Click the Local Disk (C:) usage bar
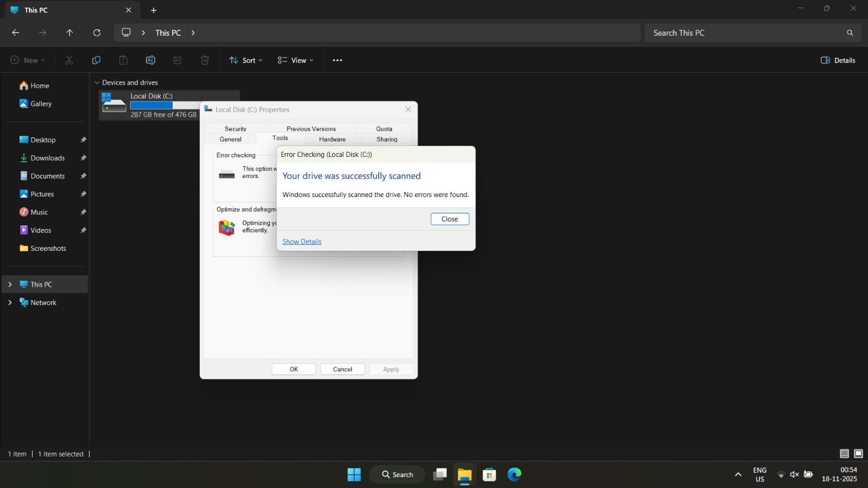The image size is (868, 488). pyautogui.click(x=164, y=105)
